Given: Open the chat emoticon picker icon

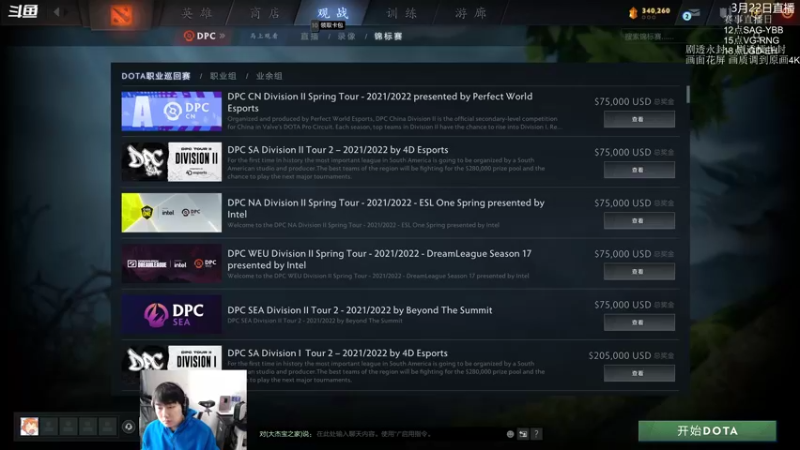Looking at the screenshot, I should point(510,434).
